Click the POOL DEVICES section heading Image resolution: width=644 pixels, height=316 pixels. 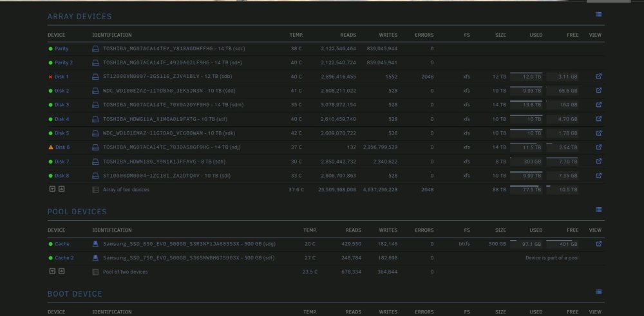(77, 212)
